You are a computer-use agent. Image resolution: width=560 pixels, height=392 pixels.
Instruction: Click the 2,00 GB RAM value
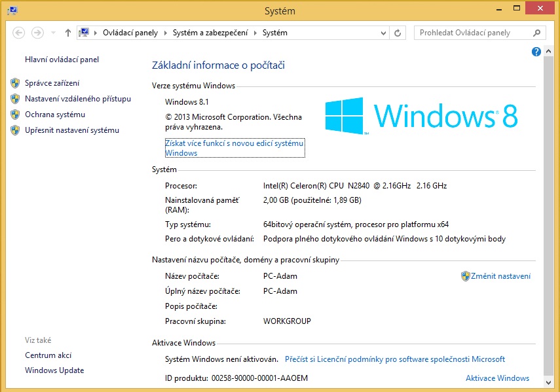coord(312,200)
